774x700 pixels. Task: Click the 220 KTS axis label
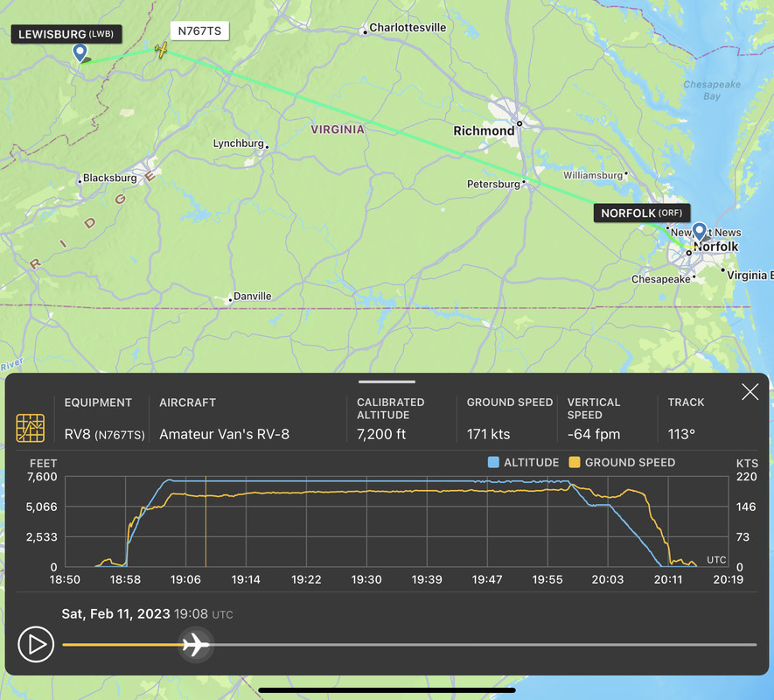[x=746, y=477]
